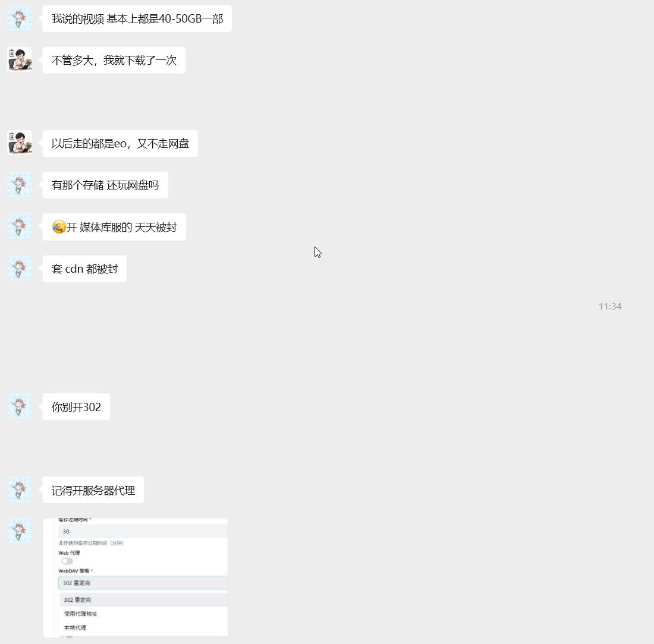Screen dimensions: 654x644
Task: Click the crying-laughing emoji in the message
Action: click(59, 227)
